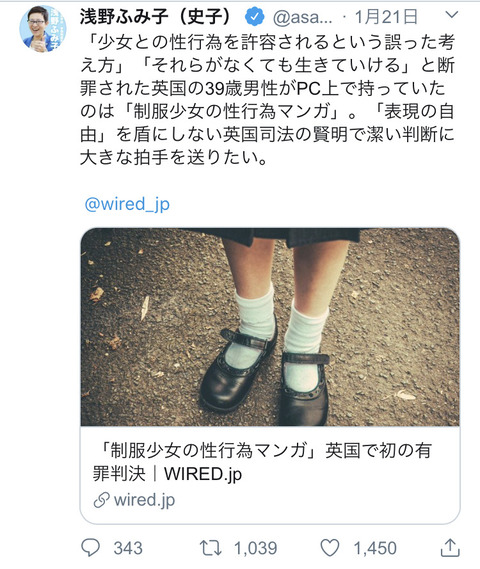Viewport: 480px width, 569px height.
Task: Open the @wired_jp mention link
Action: click(x=127, y=204)
